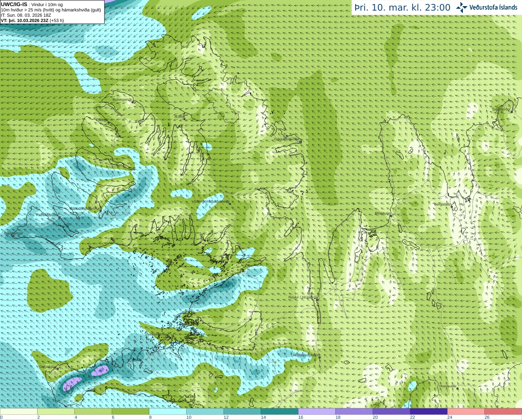Select the Steingrímsfjarðarheiði station label

[x=211, y=201]
